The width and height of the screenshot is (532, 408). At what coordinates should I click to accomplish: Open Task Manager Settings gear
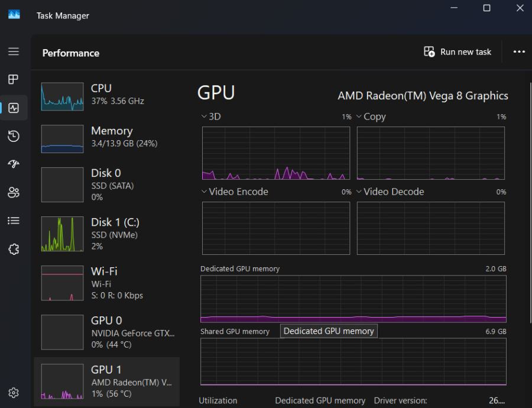(x=14, y=393)
